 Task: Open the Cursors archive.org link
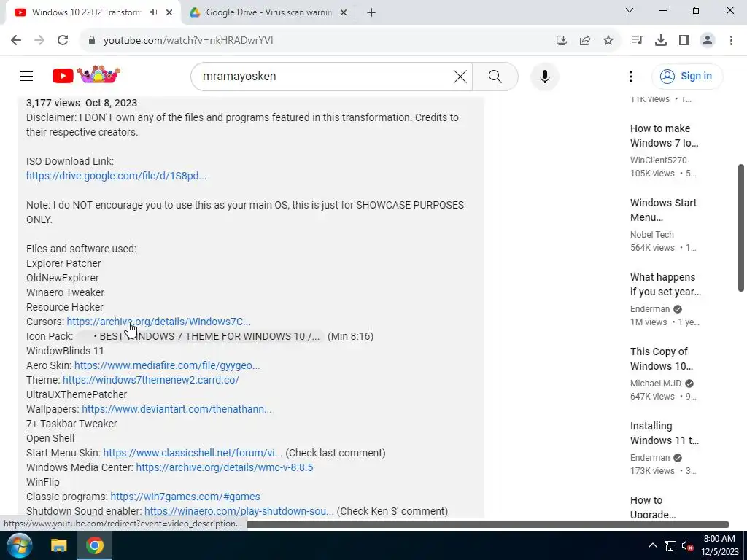pyautogui.click(x=158, y=322)
